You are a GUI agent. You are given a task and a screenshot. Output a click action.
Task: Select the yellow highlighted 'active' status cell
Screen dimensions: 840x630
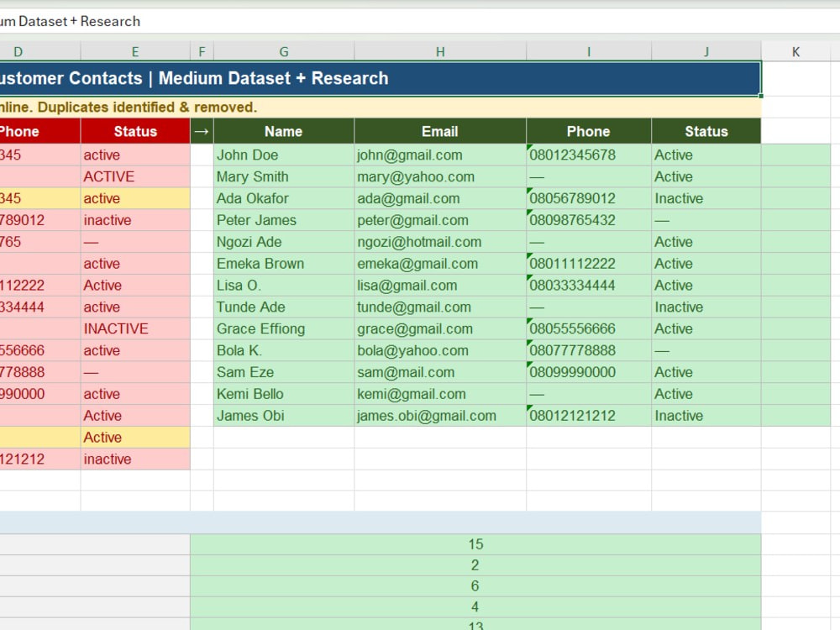click(135, 198)
